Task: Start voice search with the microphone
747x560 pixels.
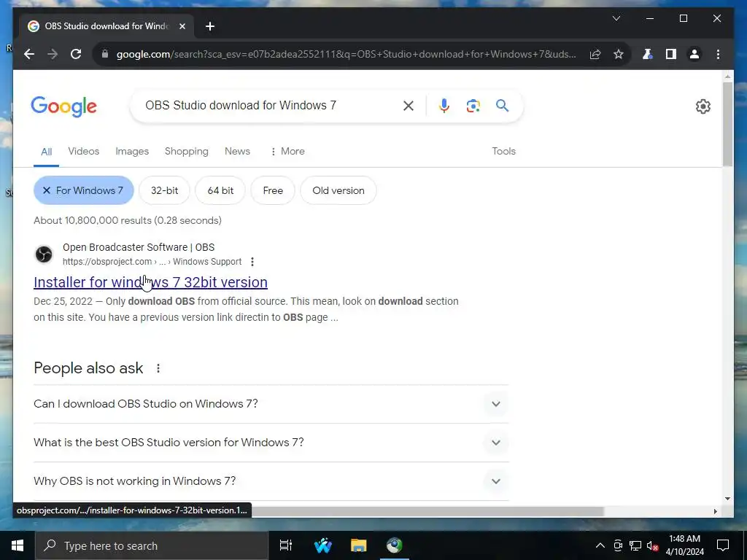Action: 444,106
